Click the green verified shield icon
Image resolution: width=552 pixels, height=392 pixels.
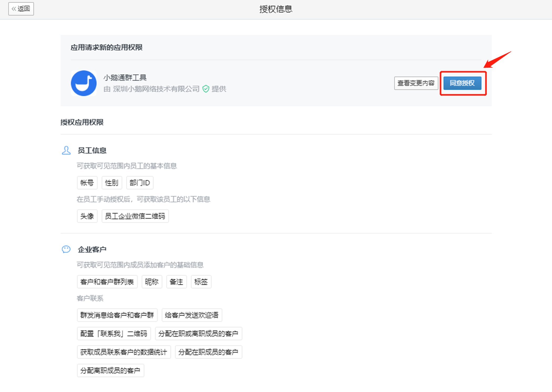pos(206,89)
